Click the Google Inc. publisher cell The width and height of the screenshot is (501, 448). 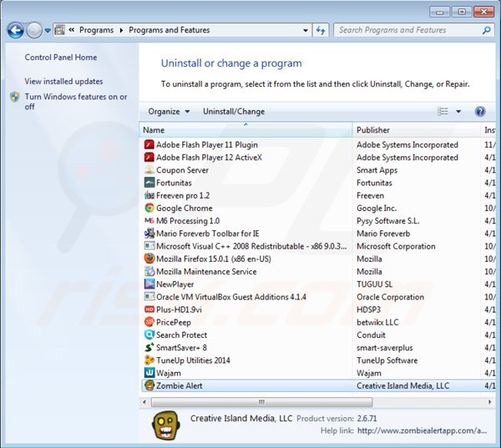[377, 209]
